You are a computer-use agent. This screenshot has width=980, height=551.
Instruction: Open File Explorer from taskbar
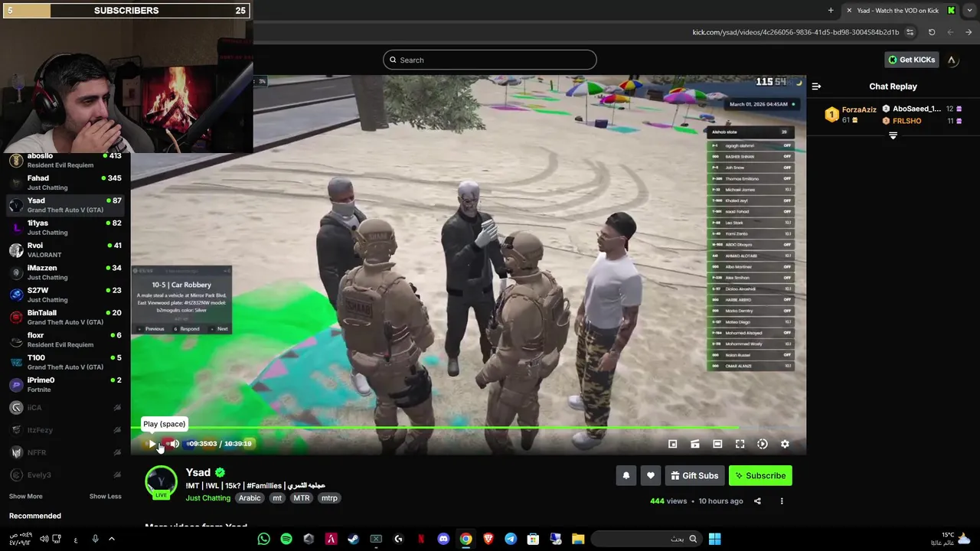(578, 539)
